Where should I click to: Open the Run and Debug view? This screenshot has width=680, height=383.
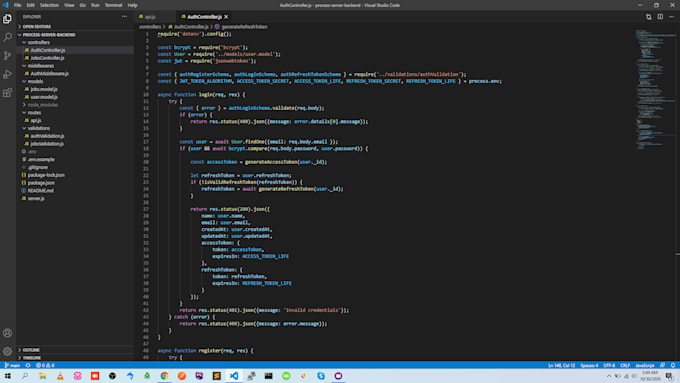click(7, 74)
